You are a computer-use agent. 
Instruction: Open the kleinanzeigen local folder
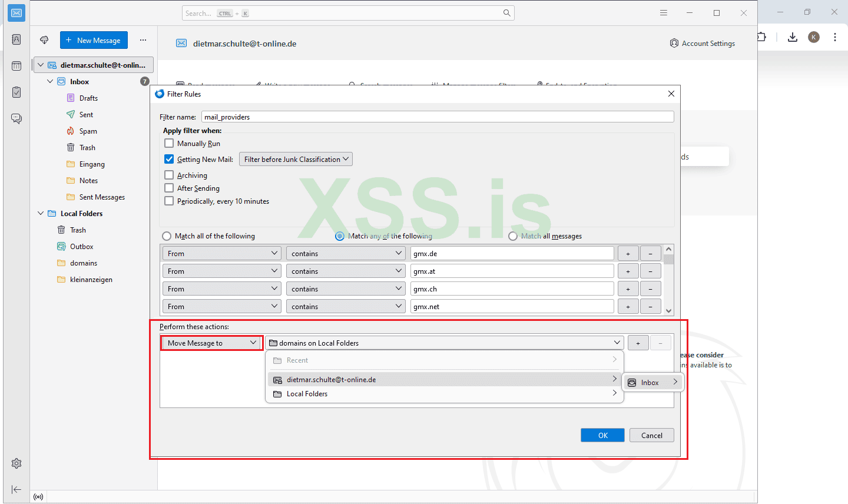[x=91, y=280]
